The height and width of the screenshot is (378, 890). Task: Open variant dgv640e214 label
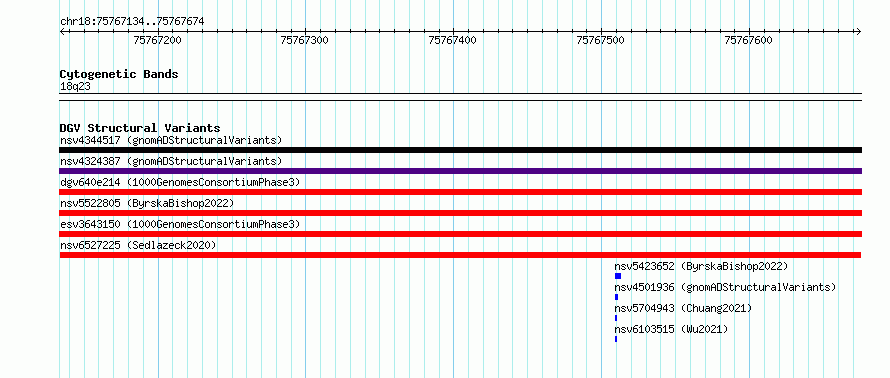[180, 182]
